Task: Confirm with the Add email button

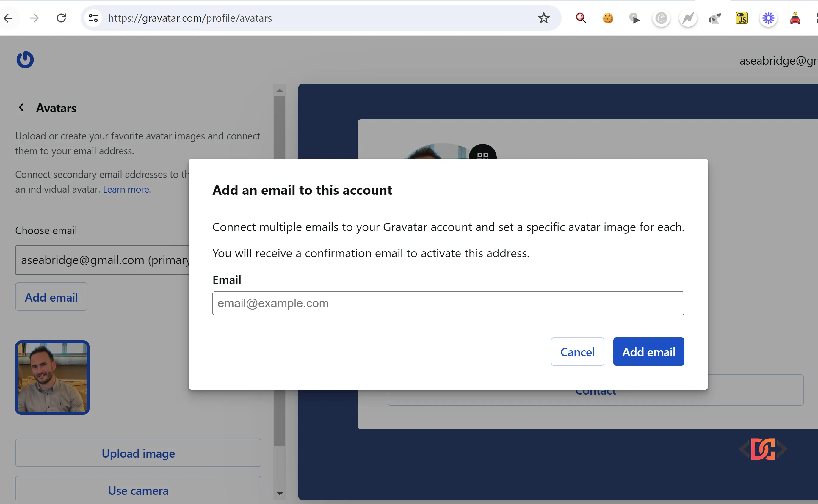Action: click(x=648, y=352)
